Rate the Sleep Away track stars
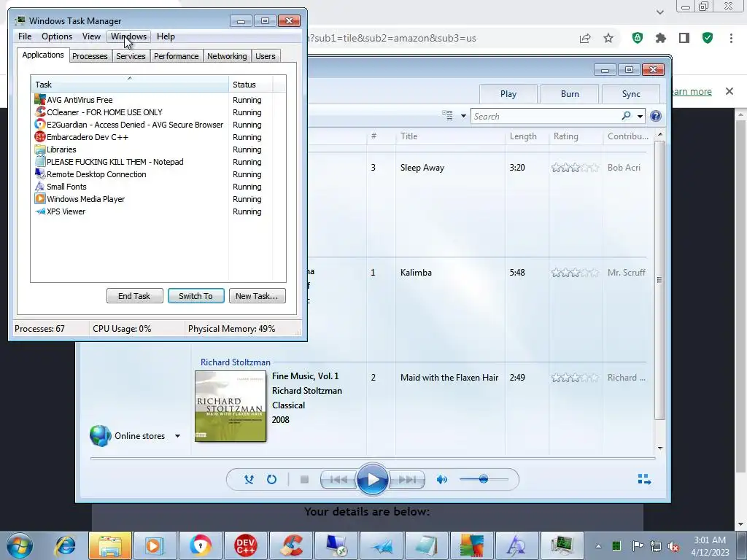Viewport: 747px width, 560px height. point(575,168)
